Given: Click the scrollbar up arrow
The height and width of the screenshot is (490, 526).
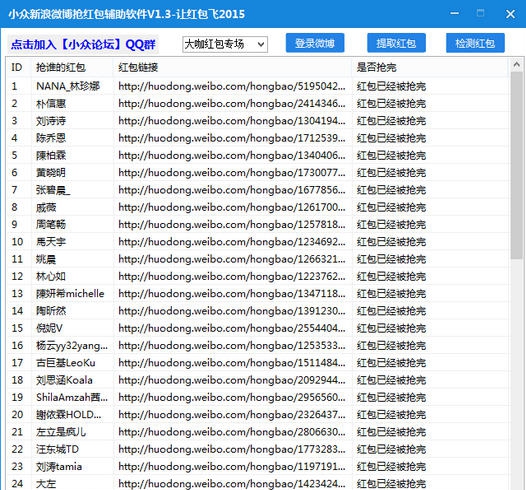Looking at the screenshot, I should click(x=517, y=64).
